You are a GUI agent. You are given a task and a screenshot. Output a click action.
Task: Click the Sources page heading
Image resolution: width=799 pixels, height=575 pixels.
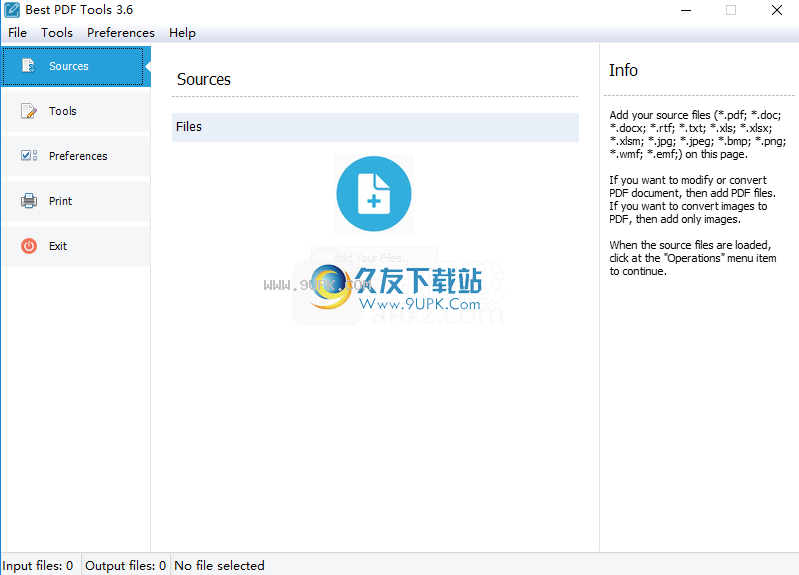pos(204,80)
